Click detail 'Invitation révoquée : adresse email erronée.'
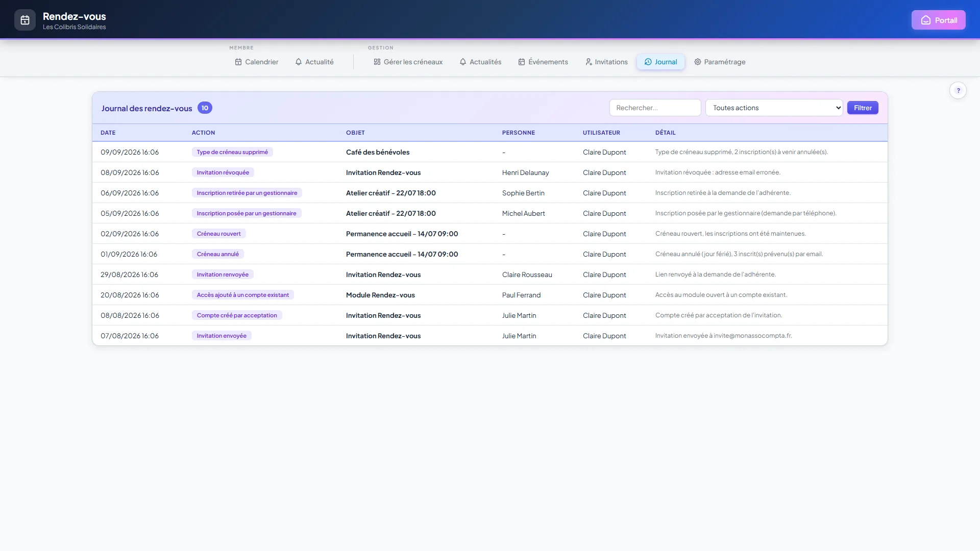This screenshot has width=980, height=551. pos(718,172)
